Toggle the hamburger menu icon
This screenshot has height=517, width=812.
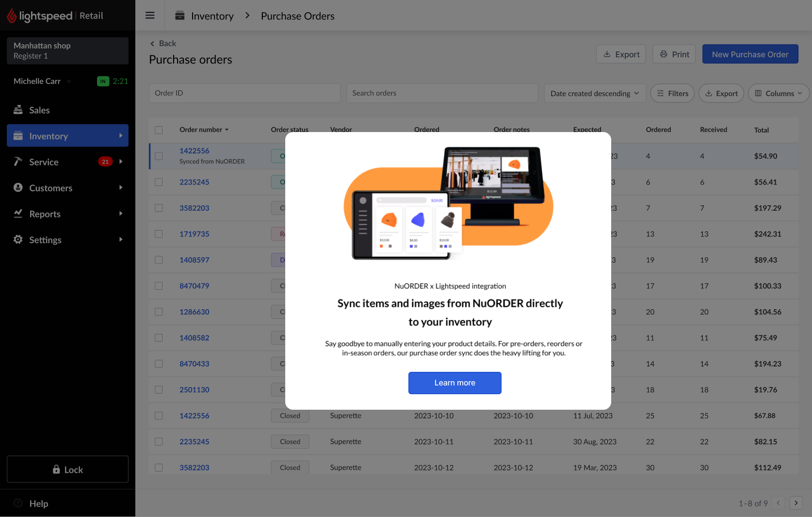[x=150, y=16]
